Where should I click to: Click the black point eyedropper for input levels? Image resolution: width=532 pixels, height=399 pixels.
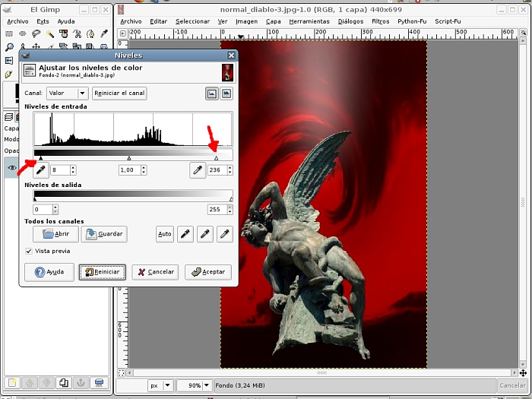click(x=41, y=170)
